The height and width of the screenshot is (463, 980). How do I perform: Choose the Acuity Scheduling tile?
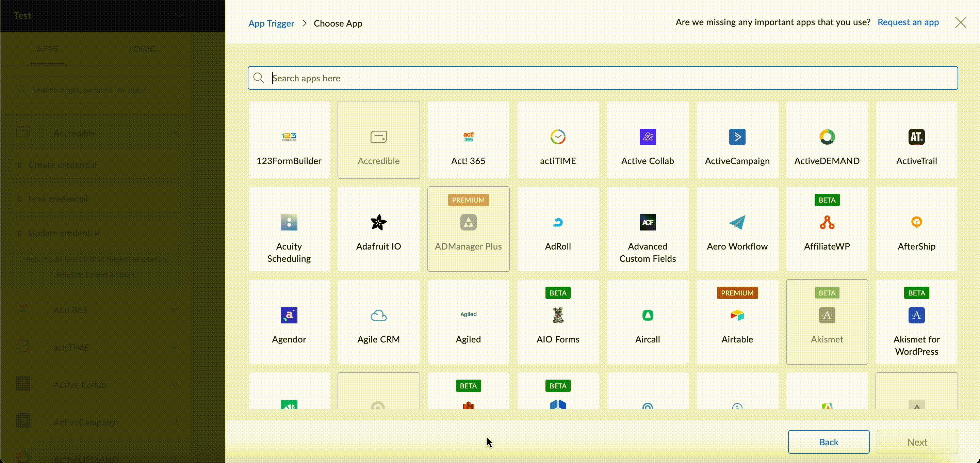289,229
